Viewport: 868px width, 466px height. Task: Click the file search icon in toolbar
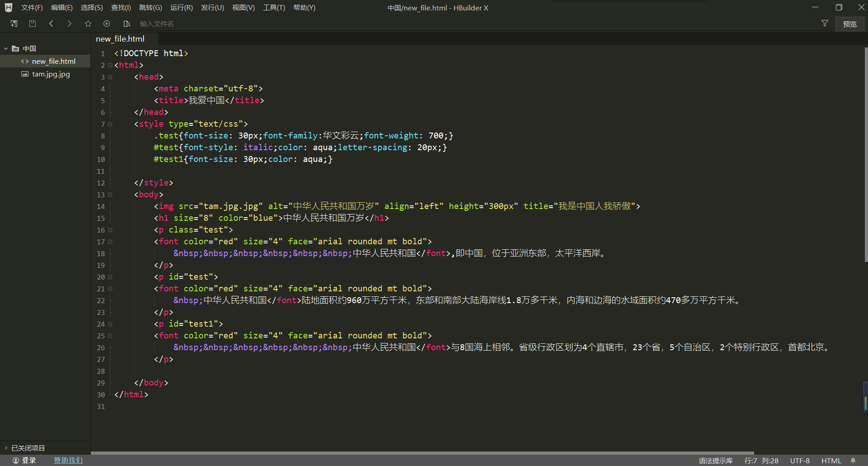127,24
